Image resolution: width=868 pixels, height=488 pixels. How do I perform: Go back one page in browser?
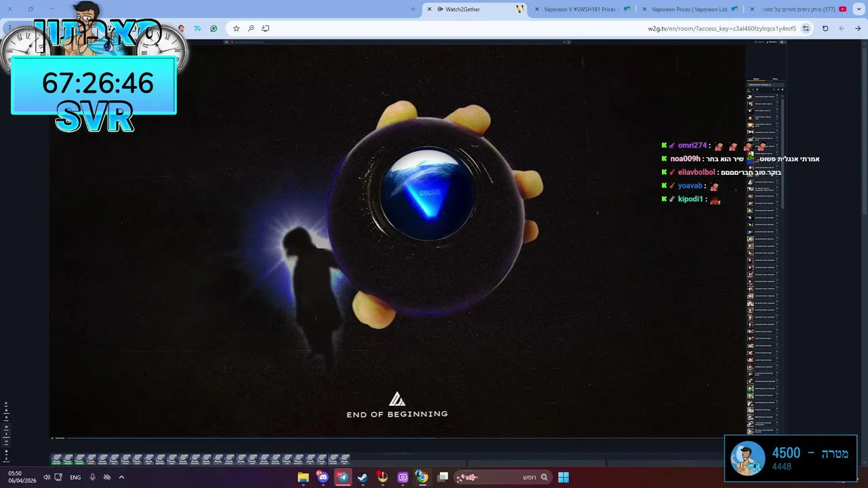(x=858, y=28)
